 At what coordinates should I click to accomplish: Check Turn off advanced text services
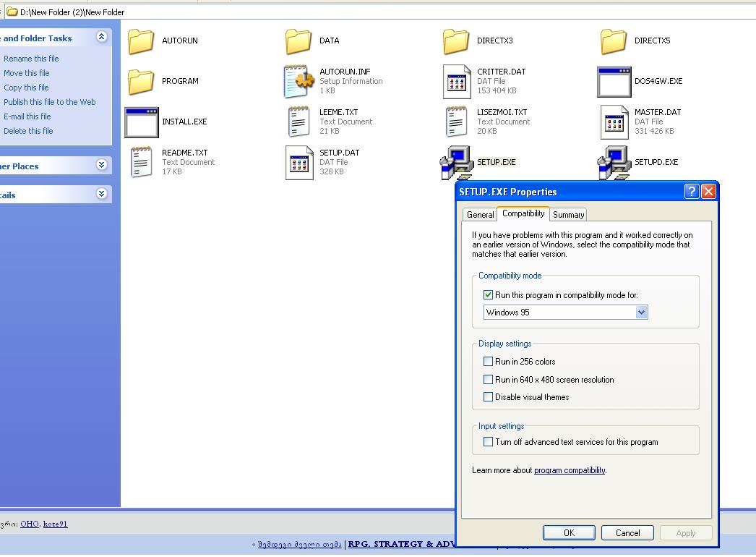(488, 442)
